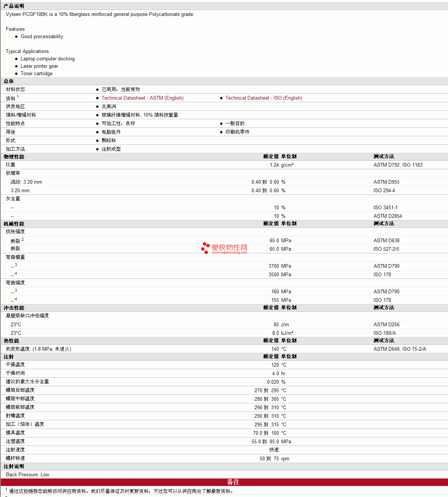Click the 机械性能 section header
This screenshot has height=497, width=448.
point(14,224)
